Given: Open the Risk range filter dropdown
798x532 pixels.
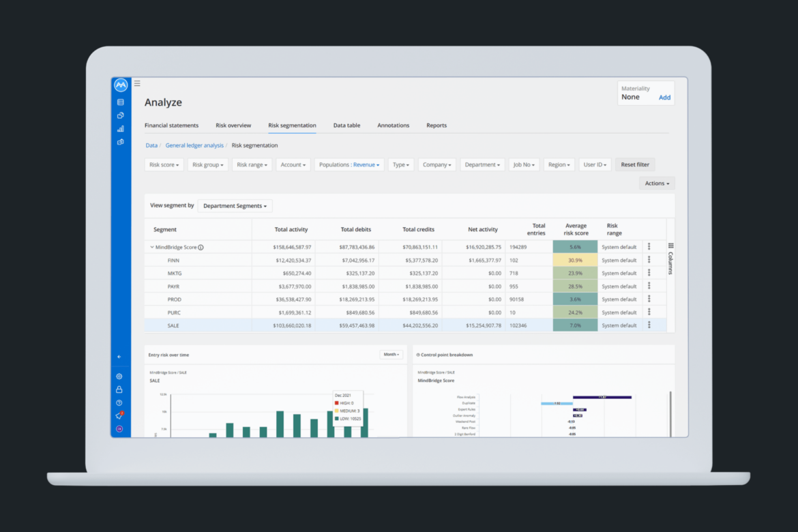Looking at the screenshot, I should [x=252, y=164].
